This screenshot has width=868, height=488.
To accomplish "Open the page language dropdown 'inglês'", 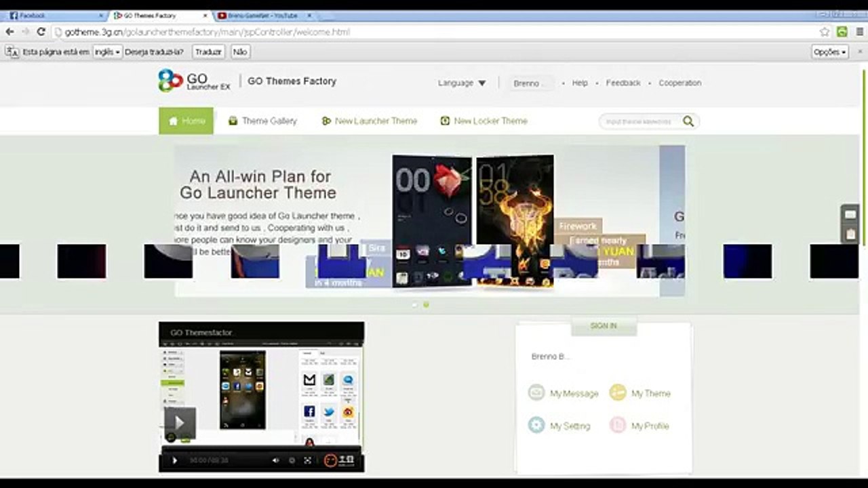I will tap(107, 52).
